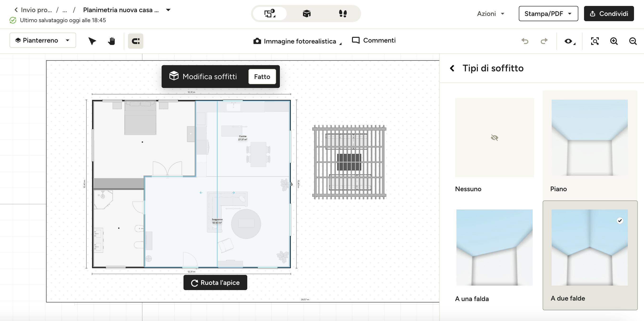Select the Nessuno ceiling type
The height and width of the screenshot is (321, 644).
[x=494, y=145]
